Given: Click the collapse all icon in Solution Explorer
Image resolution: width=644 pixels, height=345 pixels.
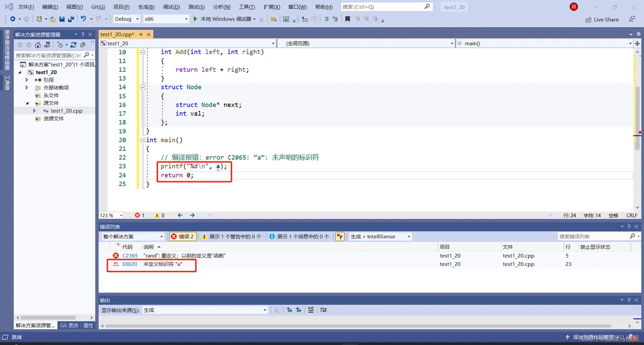Looking at the screenshot, I should (83, 45).
